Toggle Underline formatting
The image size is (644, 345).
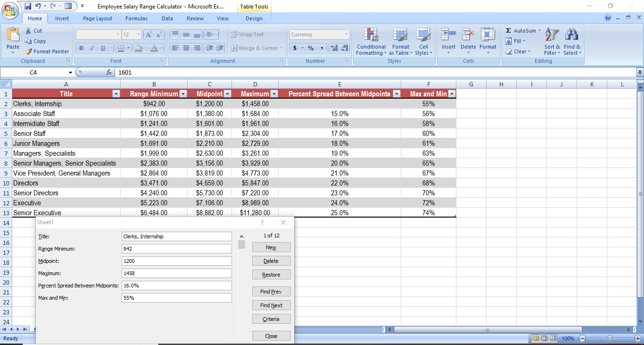click(x=102, y=48)
